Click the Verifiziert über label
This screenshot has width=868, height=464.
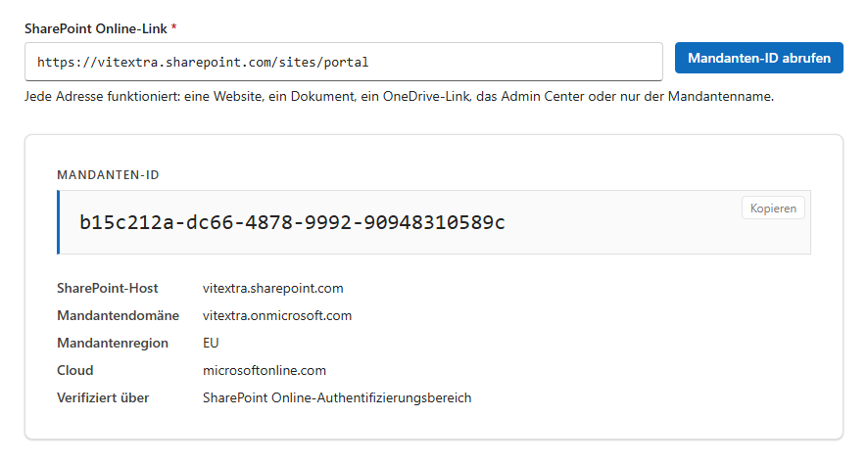(x=103, y=398)
